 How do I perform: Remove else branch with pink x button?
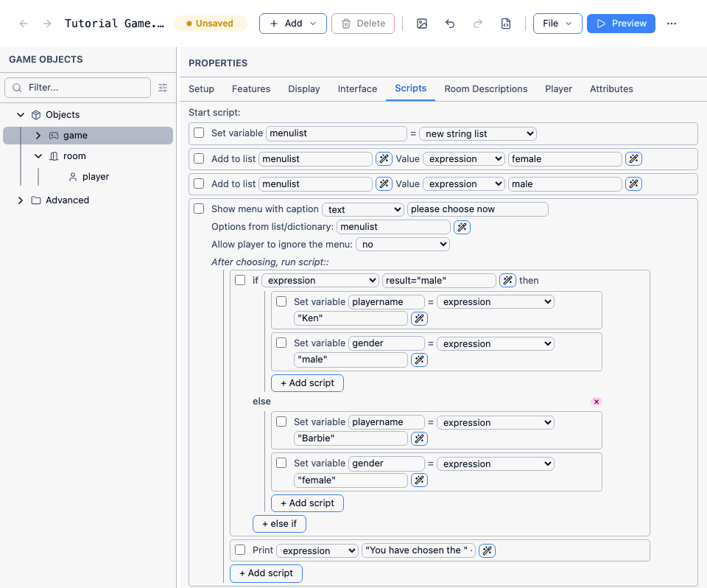[x=596, y=402]
